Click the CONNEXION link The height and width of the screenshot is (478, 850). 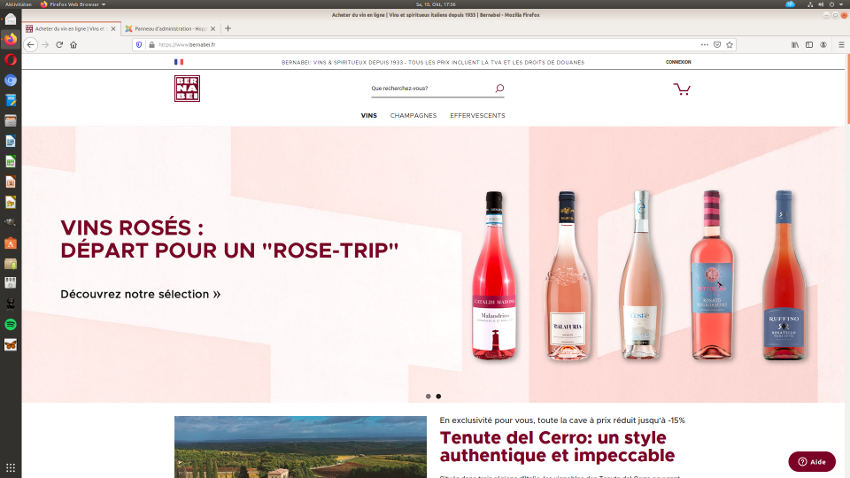(x=678, y=62)
